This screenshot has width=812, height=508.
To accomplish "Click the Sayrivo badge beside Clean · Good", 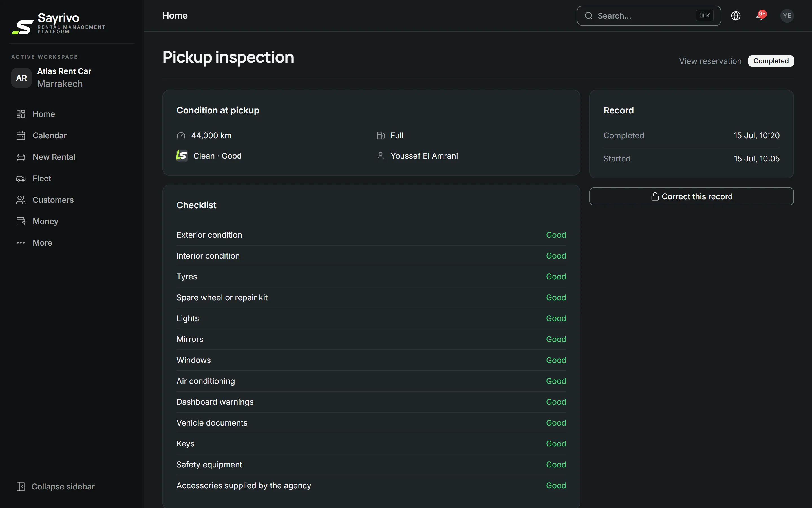I will 182,156.
